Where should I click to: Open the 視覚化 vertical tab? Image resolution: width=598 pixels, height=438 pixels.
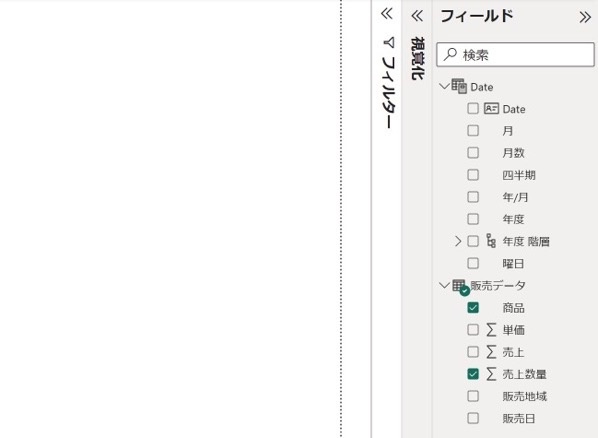click(417, 58)
